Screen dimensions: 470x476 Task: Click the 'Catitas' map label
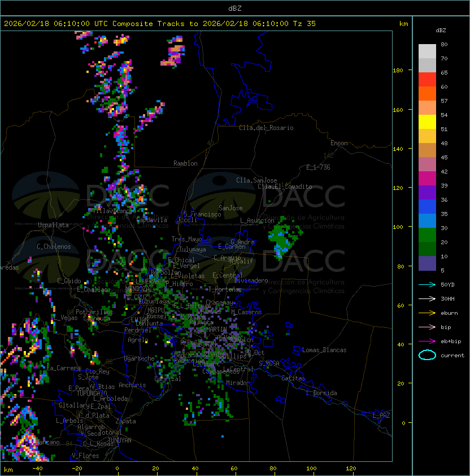tap(293, 378)
